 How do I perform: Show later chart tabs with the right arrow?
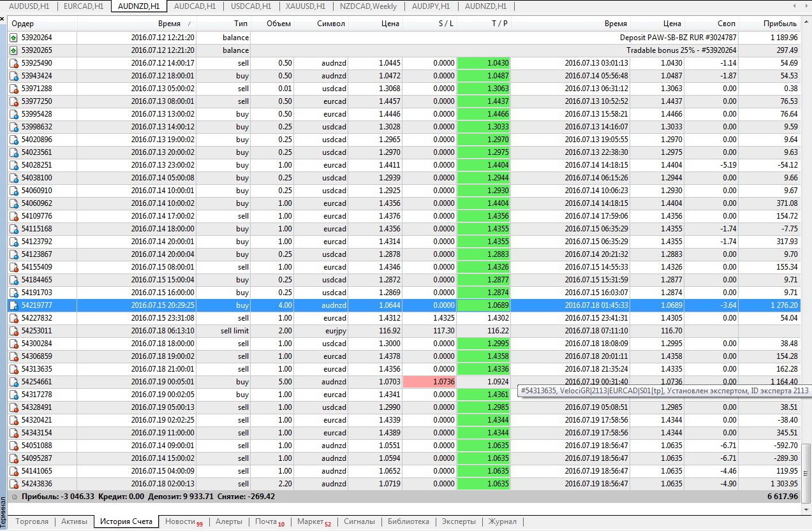click(x=805, y=6)
